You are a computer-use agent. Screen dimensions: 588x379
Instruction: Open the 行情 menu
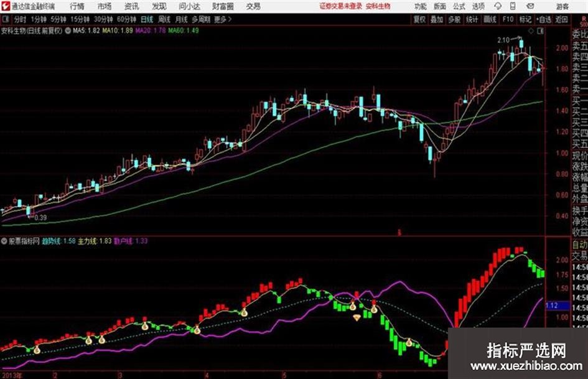pos(77,6)
